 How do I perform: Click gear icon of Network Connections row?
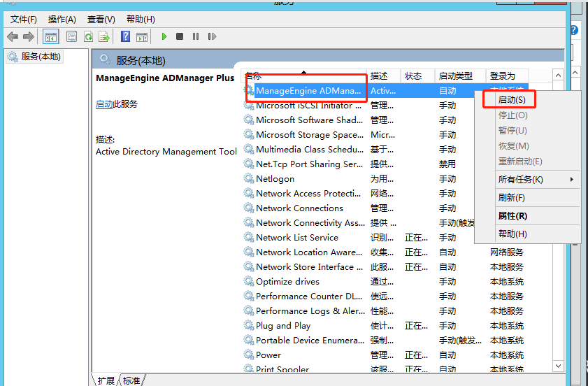[249, 208]
